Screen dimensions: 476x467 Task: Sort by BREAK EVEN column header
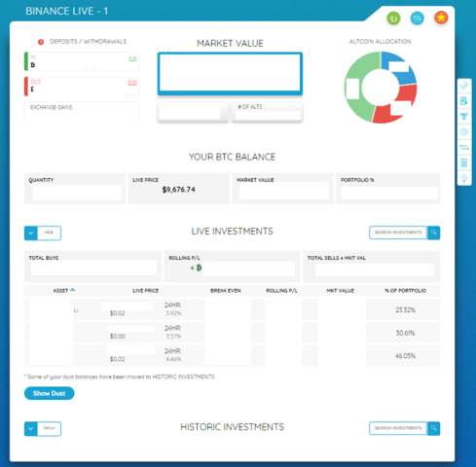click(226, 291)
